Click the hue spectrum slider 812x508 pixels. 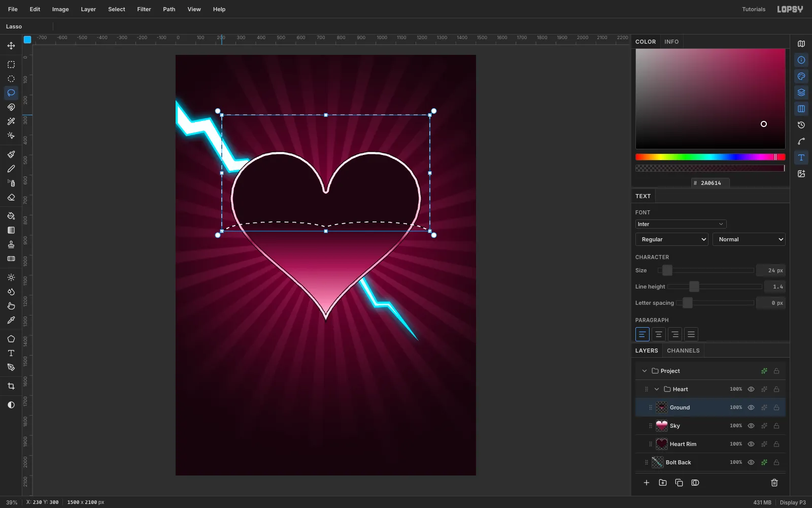(710, 157)
